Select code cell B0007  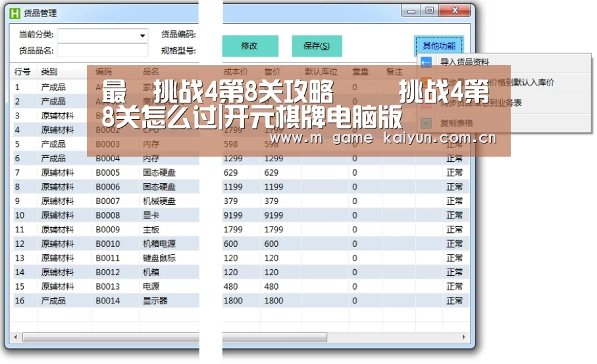(x=108, y=201)
